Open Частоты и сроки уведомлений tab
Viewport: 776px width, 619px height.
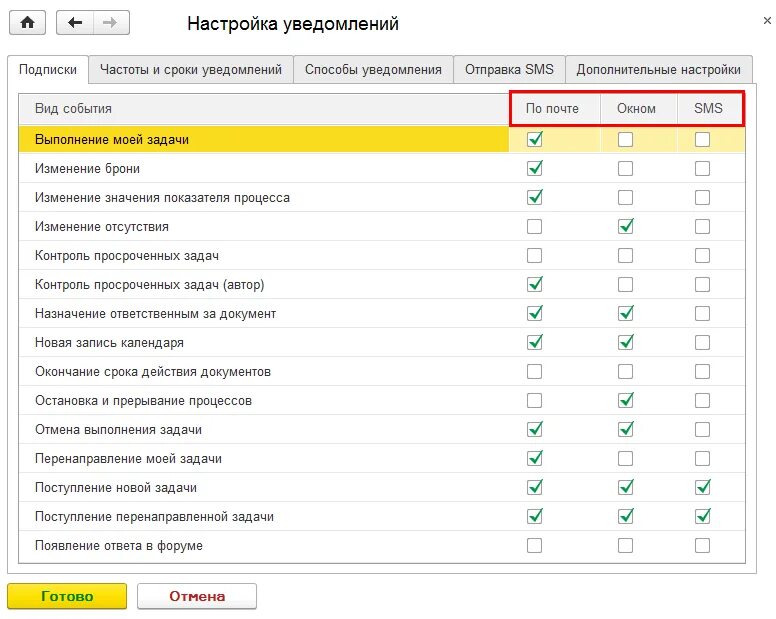click(191, 69)
